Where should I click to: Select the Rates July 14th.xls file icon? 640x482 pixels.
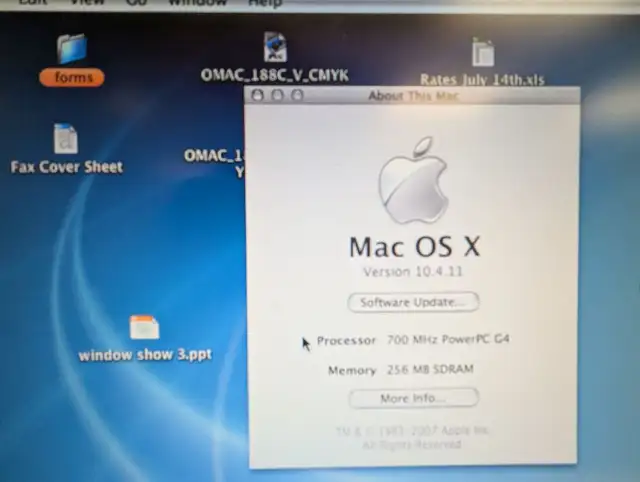point(483,52)
